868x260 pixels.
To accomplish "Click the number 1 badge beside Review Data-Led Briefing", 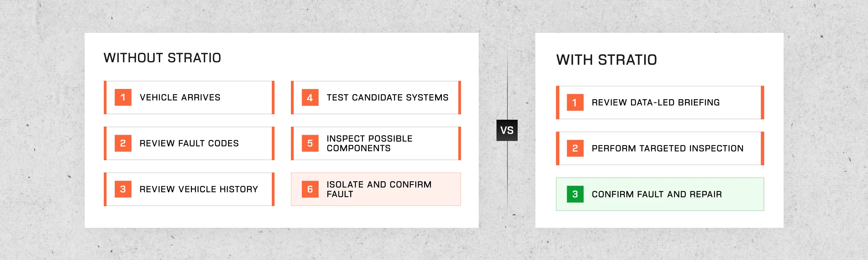I will pyautogui.click(x=575, y=102).
